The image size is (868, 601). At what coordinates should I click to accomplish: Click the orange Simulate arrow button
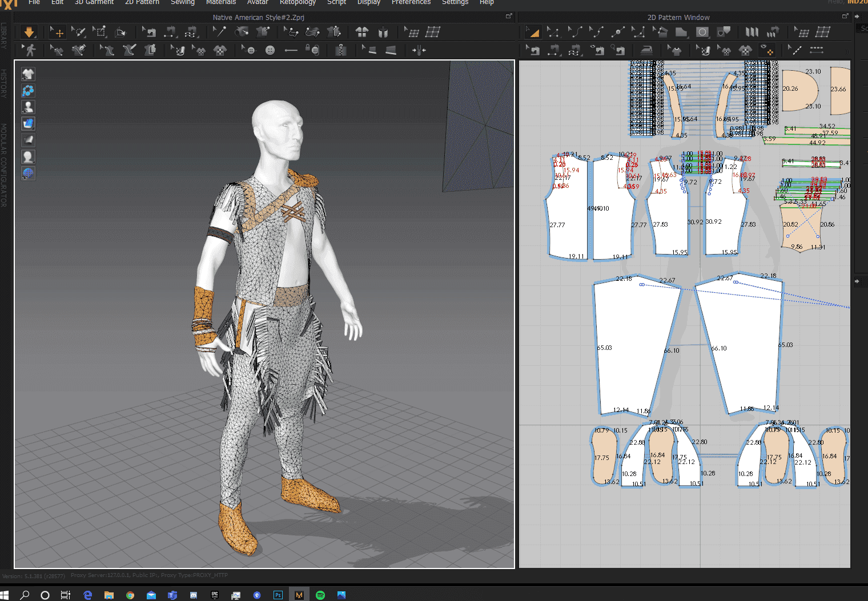pyautogui.click(x=29, y=32)
